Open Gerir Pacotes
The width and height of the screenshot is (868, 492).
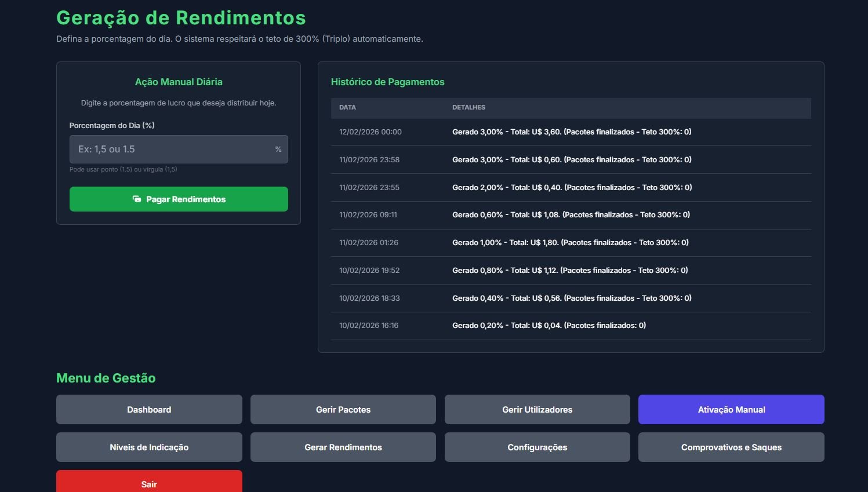[x=343, y=410]
